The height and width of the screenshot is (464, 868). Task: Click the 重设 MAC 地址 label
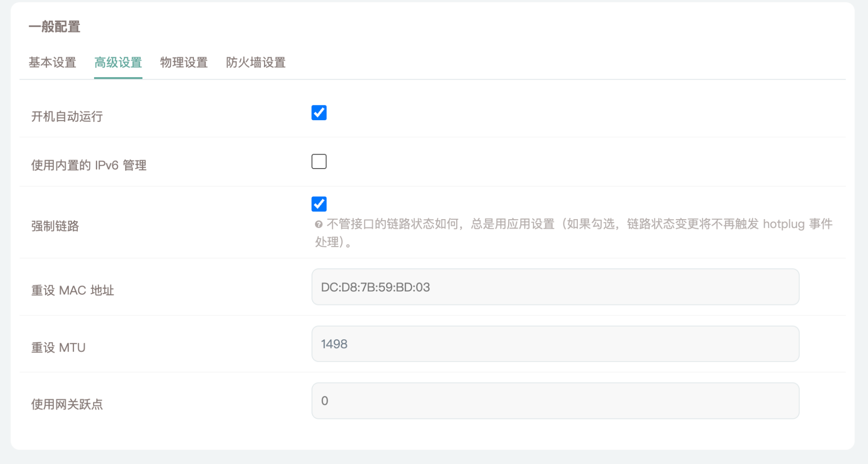point(72,291)
